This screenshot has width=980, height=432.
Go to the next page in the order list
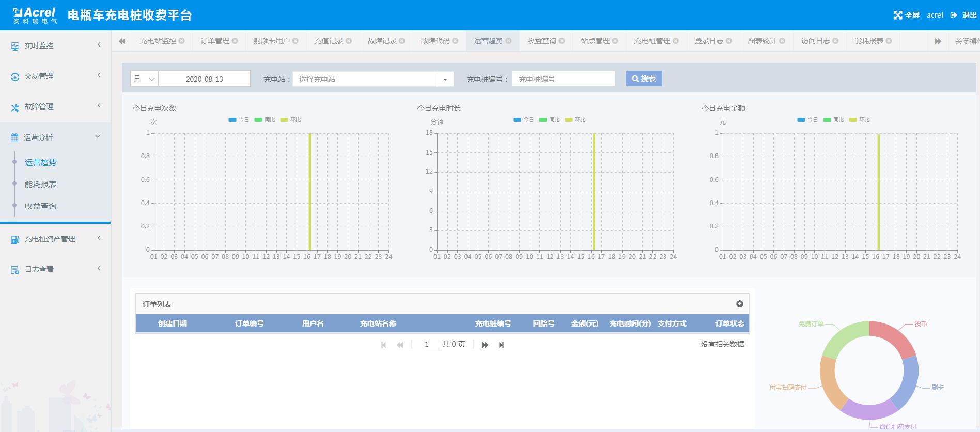pyautogui.click(x=485, y=345)
